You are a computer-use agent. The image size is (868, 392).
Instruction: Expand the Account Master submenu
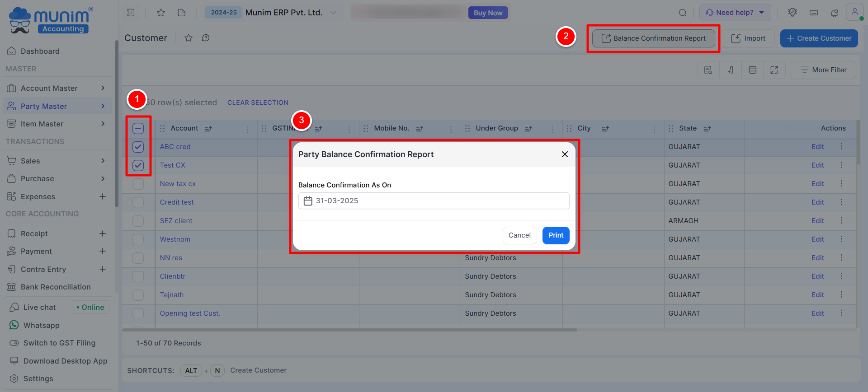(103, 88)
